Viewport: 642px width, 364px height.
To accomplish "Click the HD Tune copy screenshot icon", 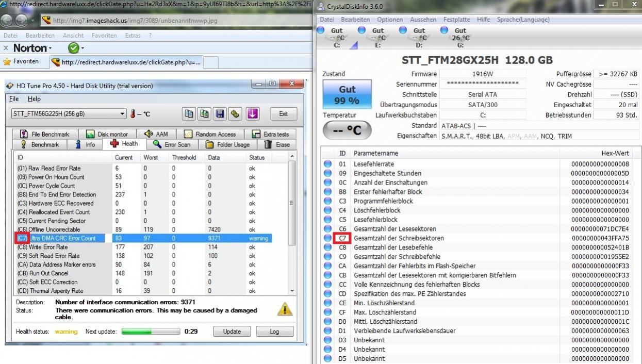I will [205, 114].
